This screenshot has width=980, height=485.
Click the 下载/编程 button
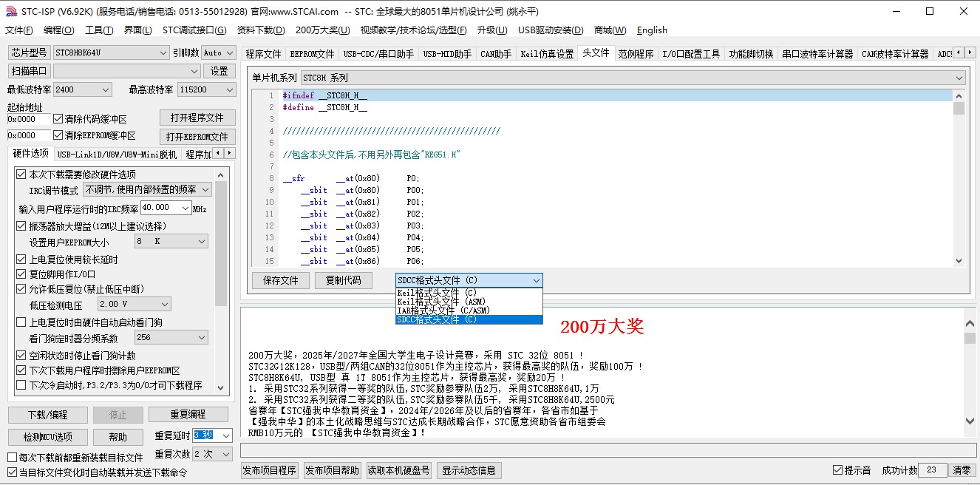(x=48, y=414)
